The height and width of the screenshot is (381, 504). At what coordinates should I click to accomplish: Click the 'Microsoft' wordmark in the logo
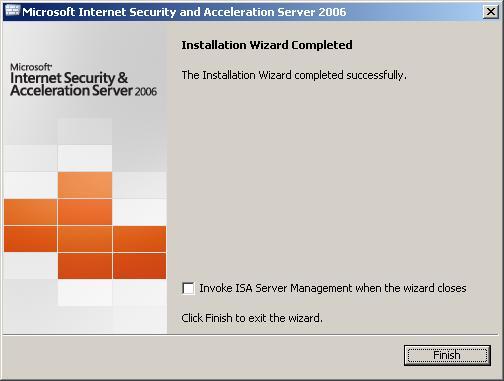31,67
